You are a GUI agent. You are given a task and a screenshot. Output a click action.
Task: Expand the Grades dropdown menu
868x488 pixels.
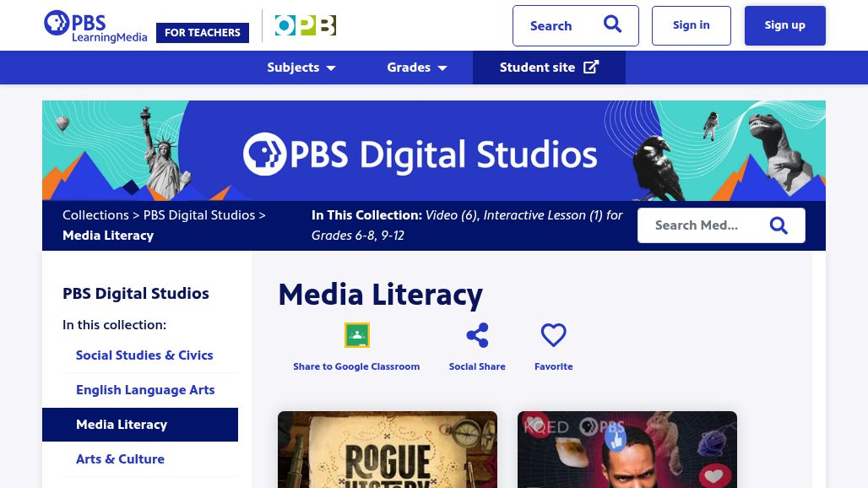[x=417, y=68]
